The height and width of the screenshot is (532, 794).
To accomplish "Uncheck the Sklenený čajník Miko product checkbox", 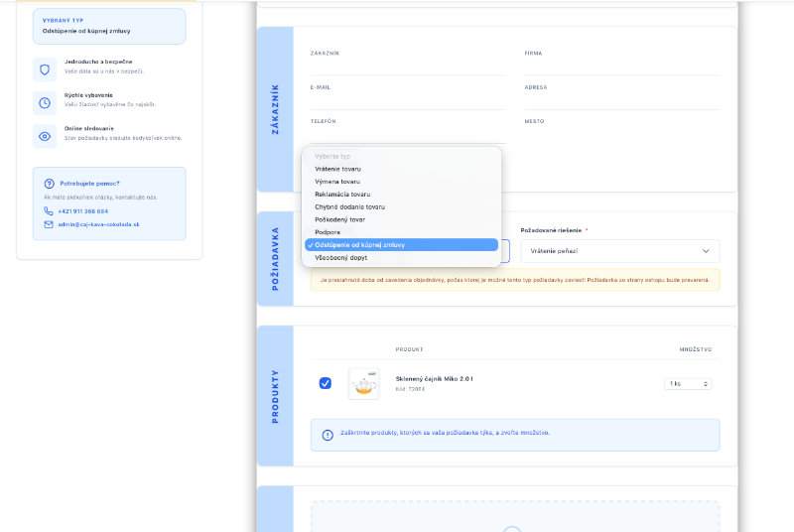I will pos(326,383).
